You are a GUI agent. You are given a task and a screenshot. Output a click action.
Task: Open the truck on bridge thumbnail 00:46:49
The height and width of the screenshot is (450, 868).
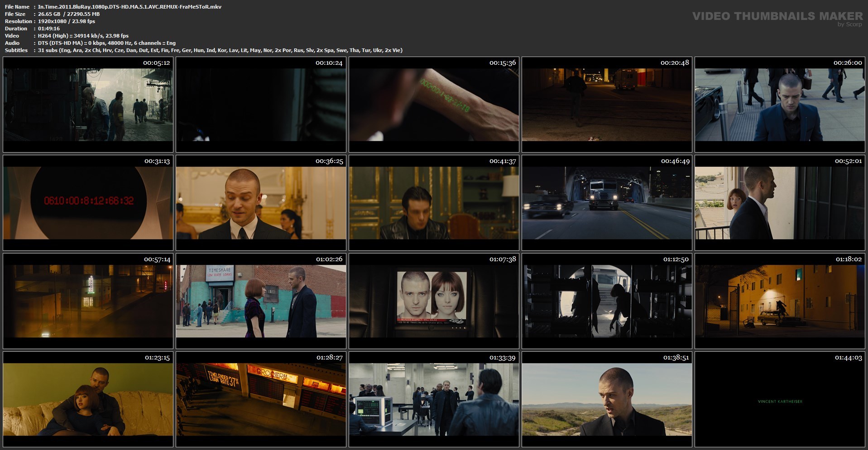(607, 203)
